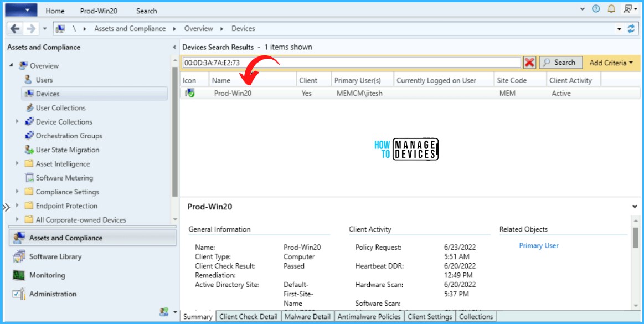Collapse the Prod-Win20 details pane chevron
The image size is (644, 324).
pos(635,207)
